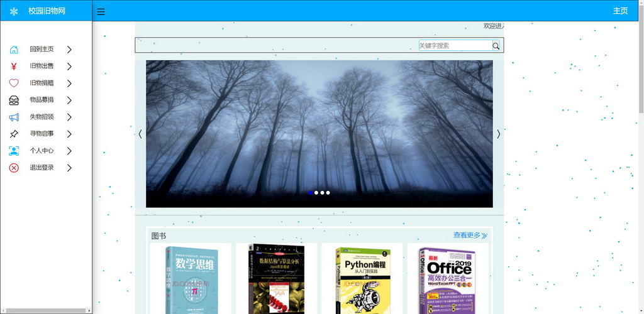Click the 查看更多 link
Viewport: 644px width, 314px height.
pos(470,235)
